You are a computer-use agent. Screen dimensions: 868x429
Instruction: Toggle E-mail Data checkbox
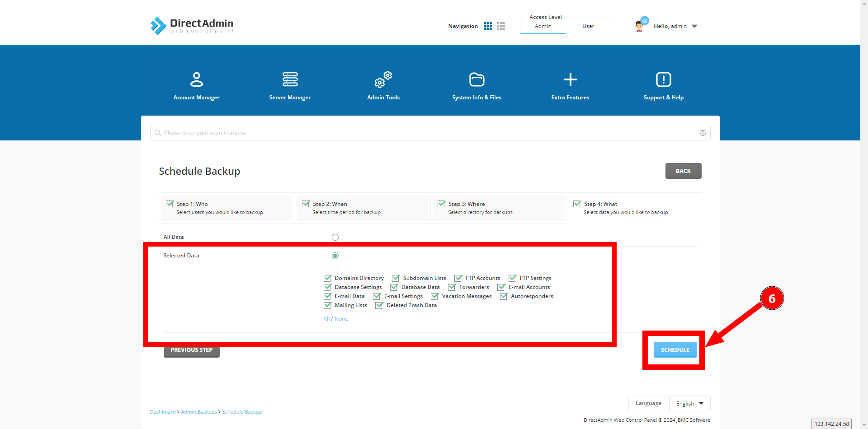[328, 296]
